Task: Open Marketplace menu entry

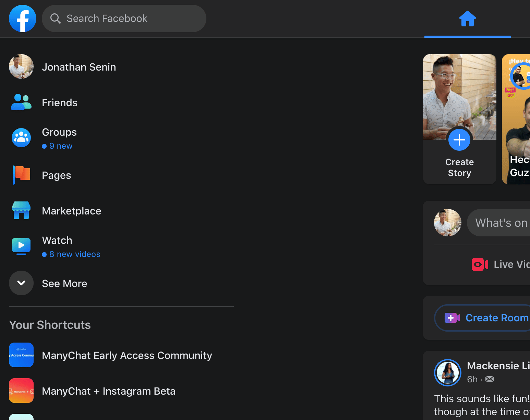Action: coord(72,211)
